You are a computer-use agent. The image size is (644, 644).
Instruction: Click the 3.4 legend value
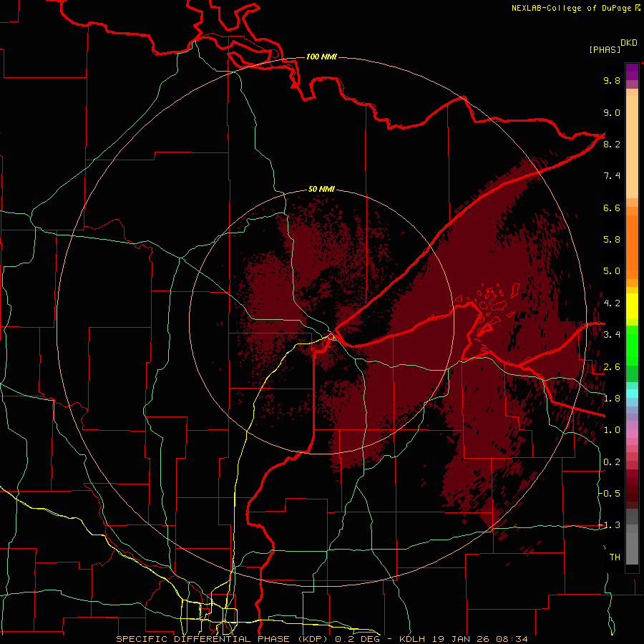pyautogui.click(x=612, y=335)
